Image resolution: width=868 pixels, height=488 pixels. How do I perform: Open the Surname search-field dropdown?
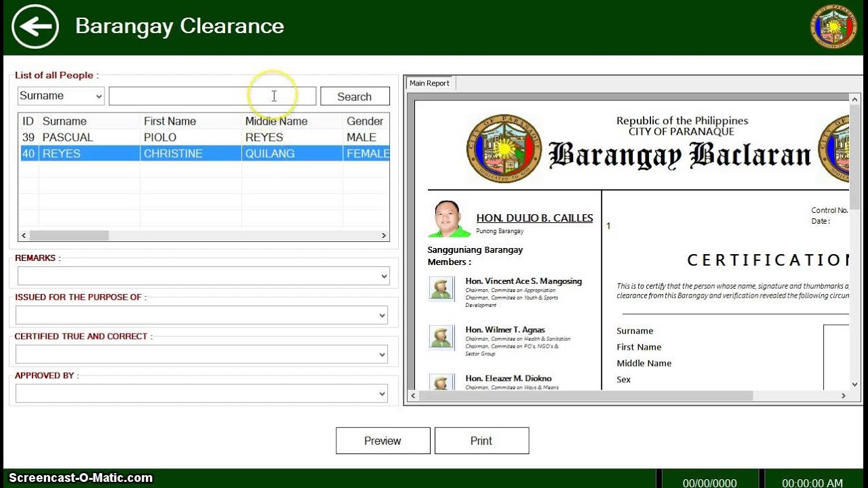pos(61,96)
